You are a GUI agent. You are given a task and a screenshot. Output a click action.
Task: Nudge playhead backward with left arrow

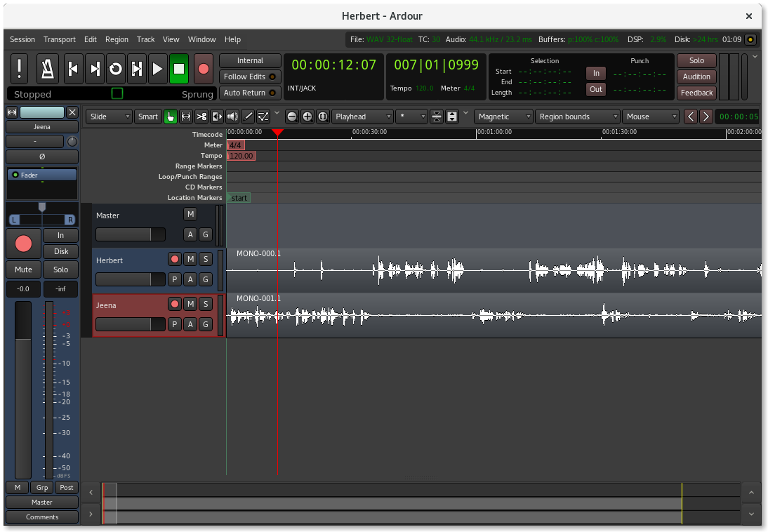(691, 117)
